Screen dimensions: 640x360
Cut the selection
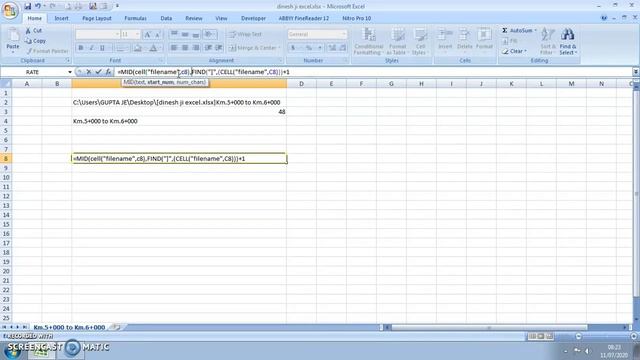click(33, 31)
